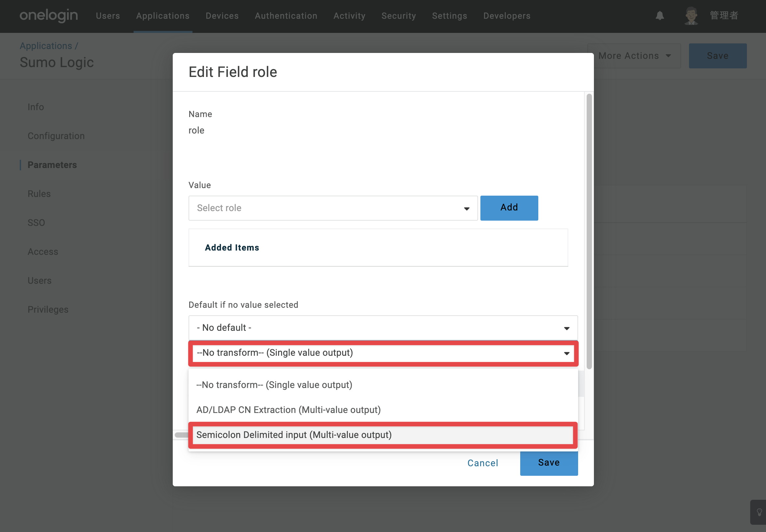Click the onelogin logo
The width and height of the screenshot is (766, 532).
coord(48,16)
